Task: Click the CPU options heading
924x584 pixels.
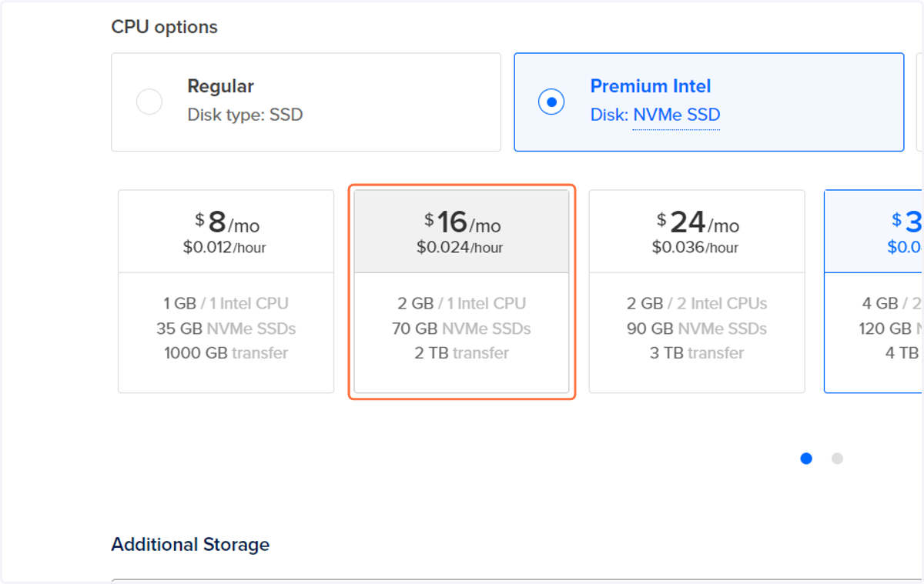Action: pyautogui.click(x=164, y=27)
